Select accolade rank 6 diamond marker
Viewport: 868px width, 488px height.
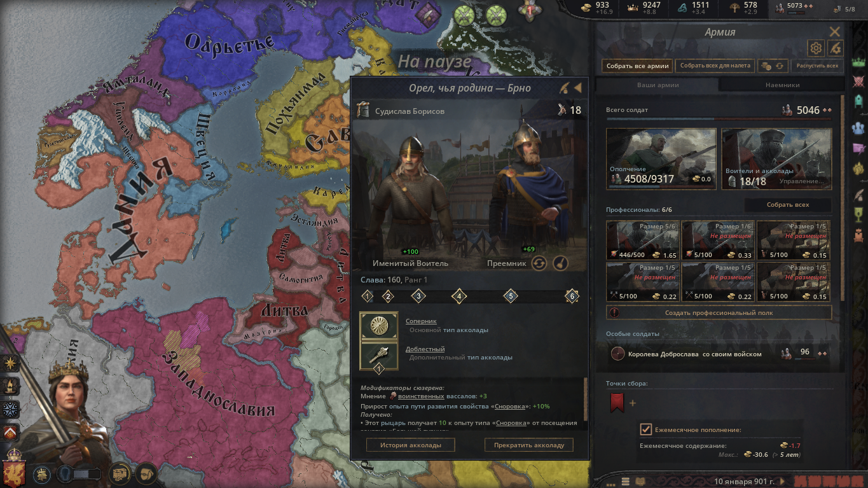(x=572, y=296)
